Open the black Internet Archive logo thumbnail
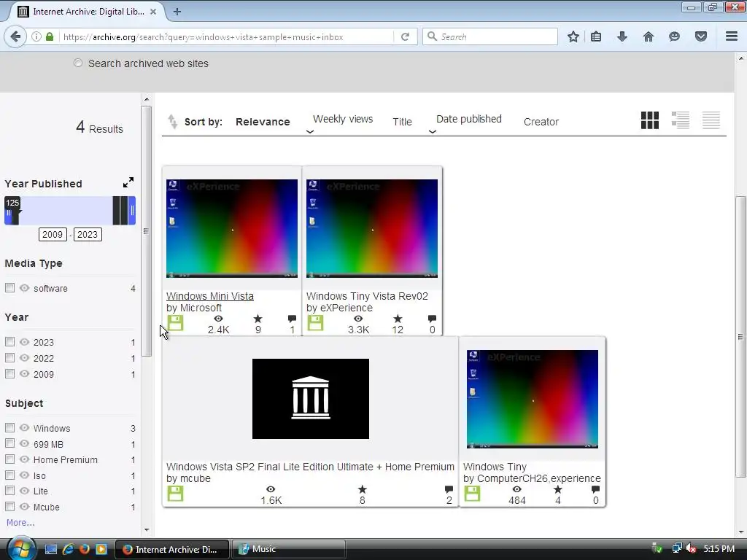 (x=311, y=399)
